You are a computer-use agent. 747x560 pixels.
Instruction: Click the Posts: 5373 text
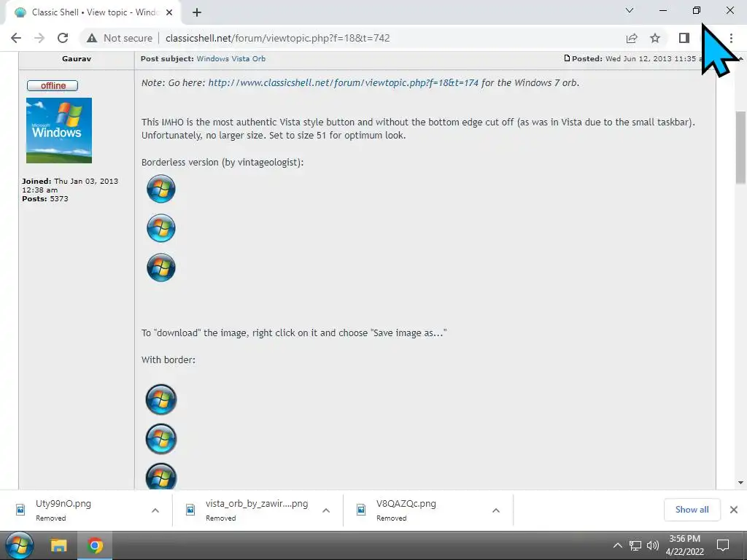(x=45, y=198)
